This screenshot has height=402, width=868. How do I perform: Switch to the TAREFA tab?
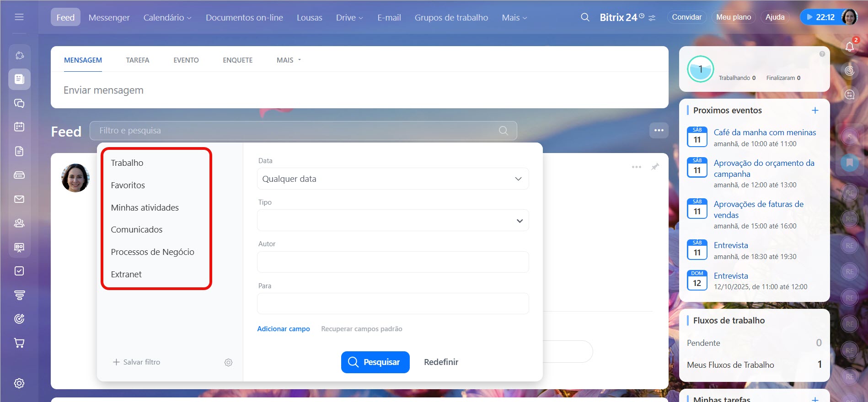(138, 60)
